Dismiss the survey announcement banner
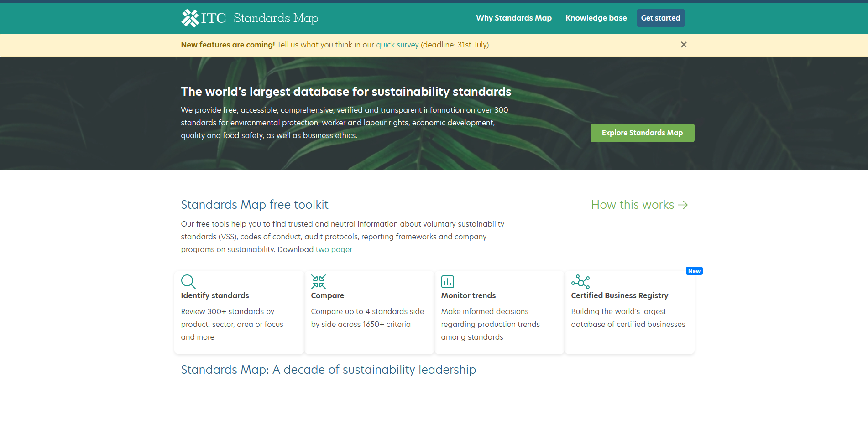 click(684, 45)
